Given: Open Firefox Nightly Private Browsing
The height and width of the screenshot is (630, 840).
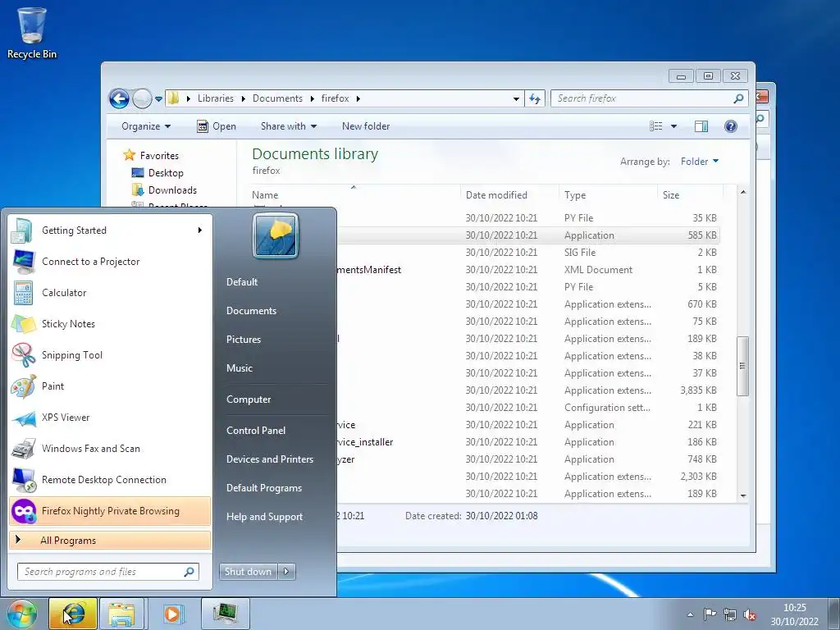Looking at the screenshot, I should pyautogui.click(x=109, y=511).
